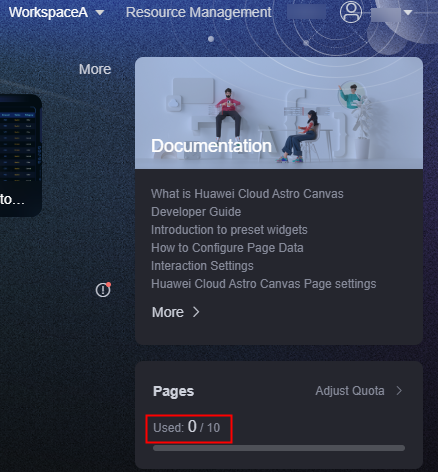Open Introduction to preset widgets

(x=229, y=230)
